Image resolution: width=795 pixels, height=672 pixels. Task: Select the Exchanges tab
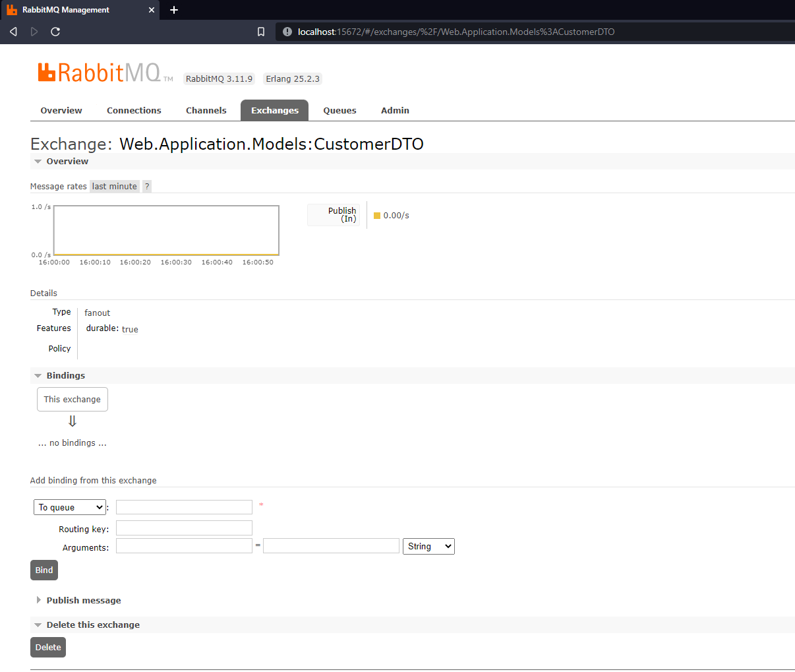coord(275,111)
